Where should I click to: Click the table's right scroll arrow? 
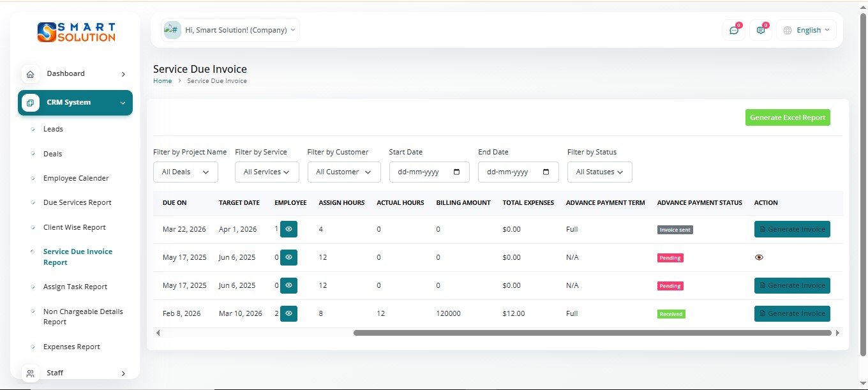[x=837, y=333]
